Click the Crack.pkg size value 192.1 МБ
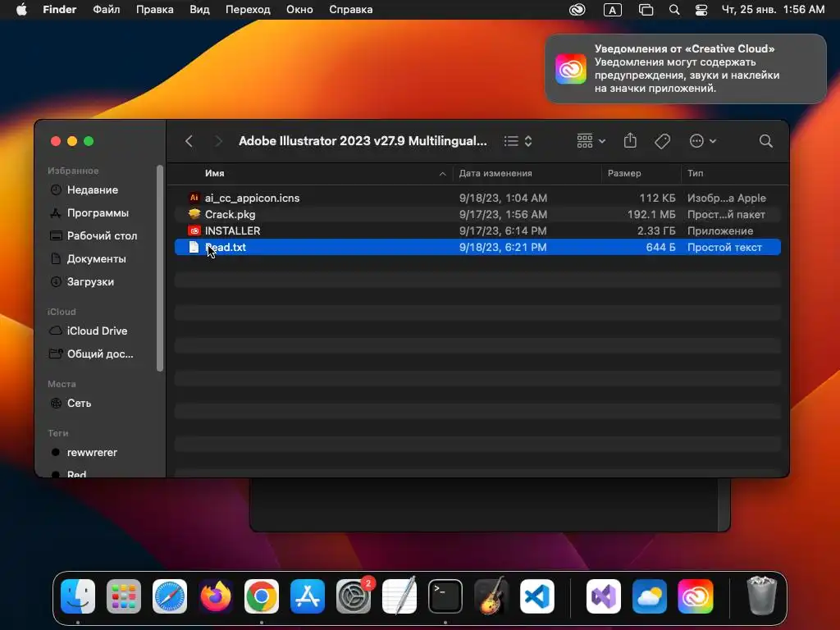The image size is (840, 630). pos(651,214)
